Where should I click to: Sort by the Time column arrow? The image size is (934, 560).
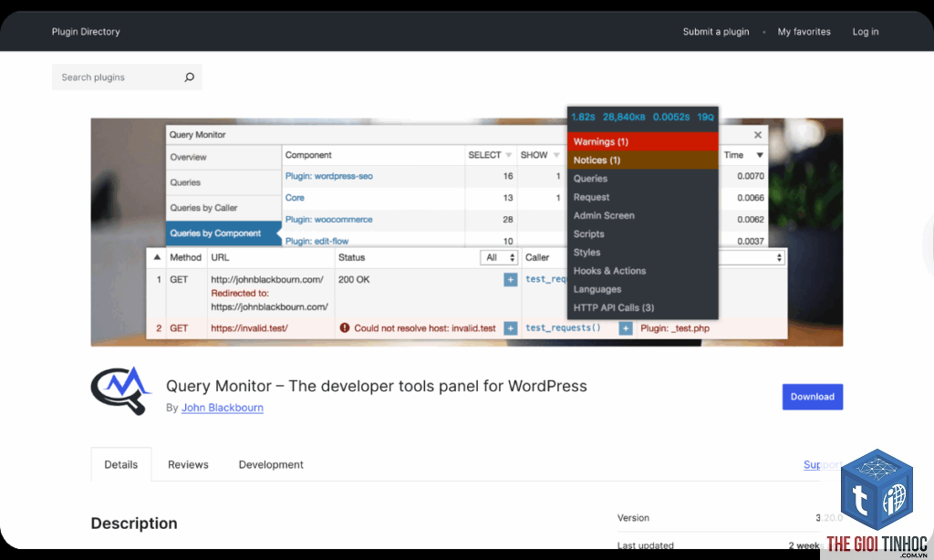760,155
